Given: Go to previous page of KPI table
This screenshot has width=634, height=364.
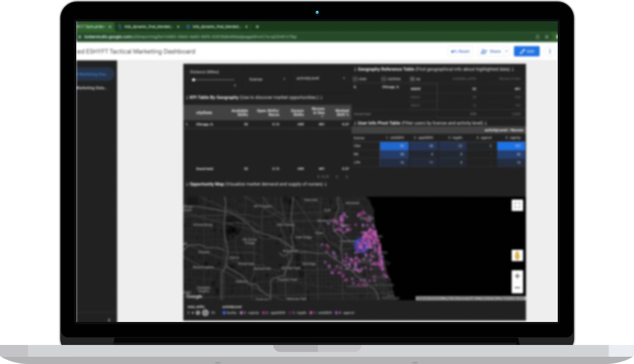Looking at the screenshot, I should tap(336, 176).
